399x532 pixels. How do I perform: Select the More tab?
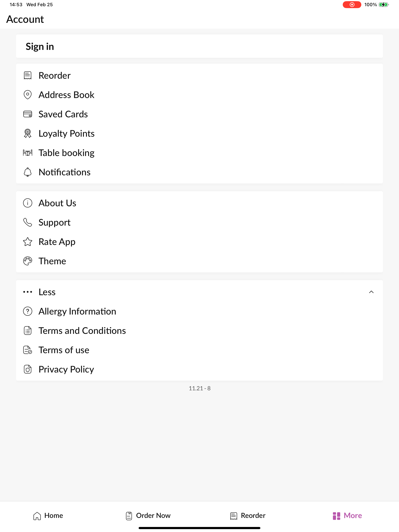[x=347, y=516]
